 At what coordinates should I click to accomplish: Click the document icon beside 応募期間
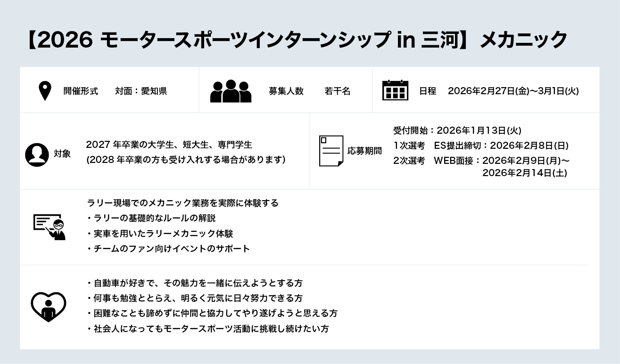coord(331,151)
